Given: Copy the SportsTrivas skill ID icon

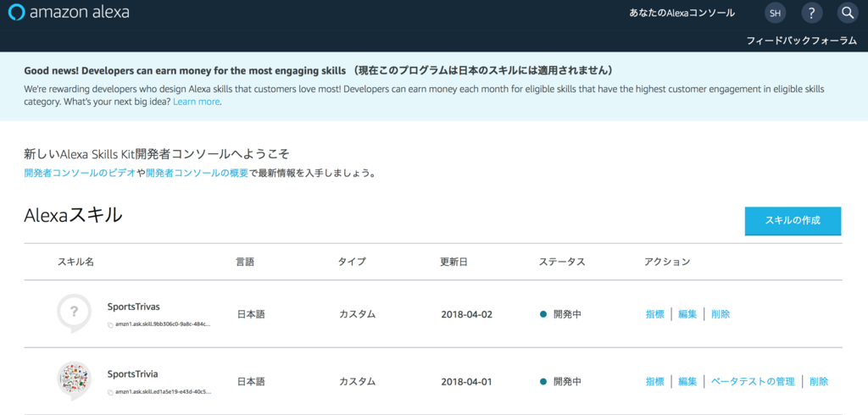Looking at the screenshot, I should (111, 325).
